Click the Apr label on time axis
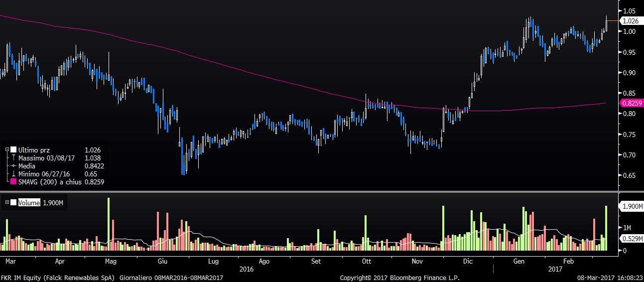This screenshot has width=644, height=282. [60, 261]
